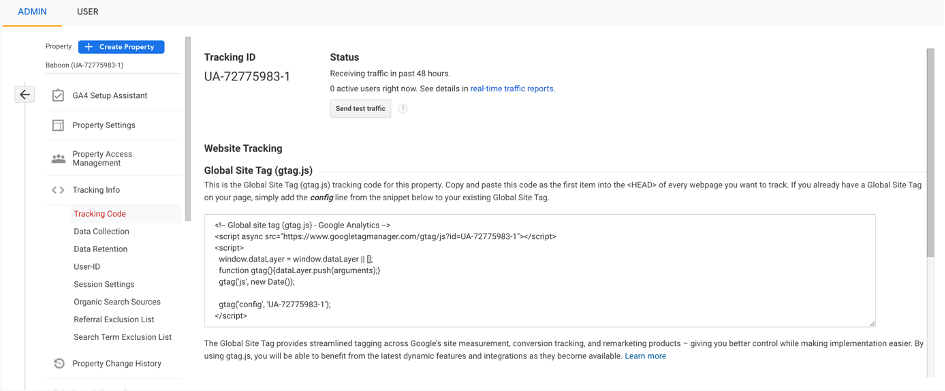Send test traffic to the property
Screen dimensions: 945x391
pos(360,109)
